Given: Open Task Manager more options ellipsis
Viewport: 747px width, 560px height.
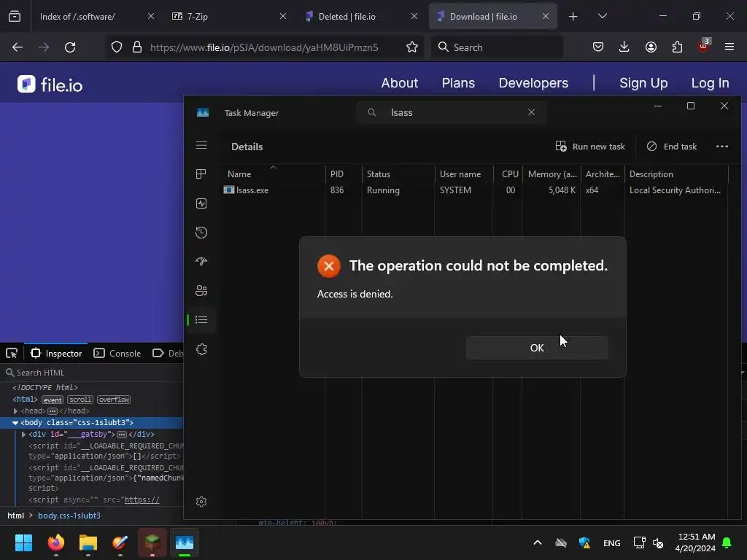Looking at the screenshot, I should click(x=721, y=146).
